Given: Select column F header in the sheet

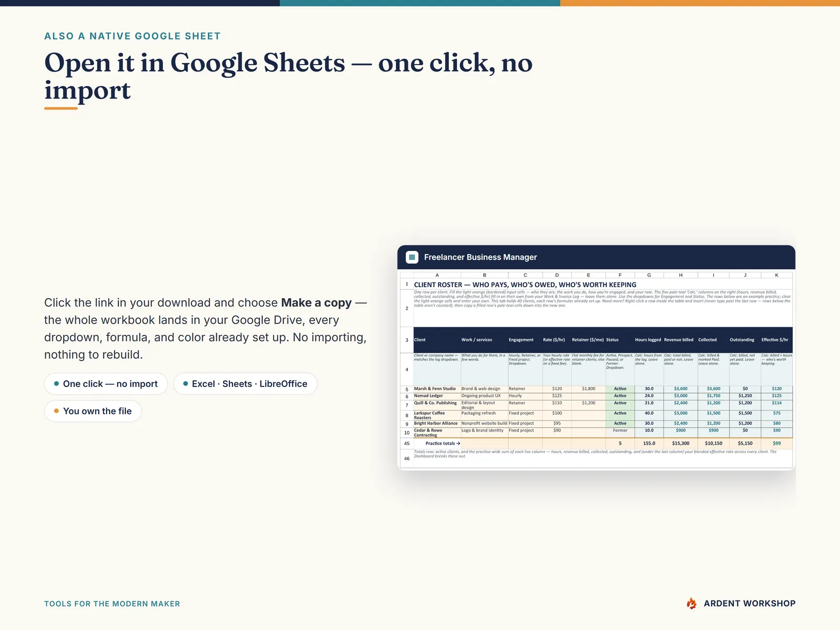Looking at the screenshot, I should pos(620,275).
